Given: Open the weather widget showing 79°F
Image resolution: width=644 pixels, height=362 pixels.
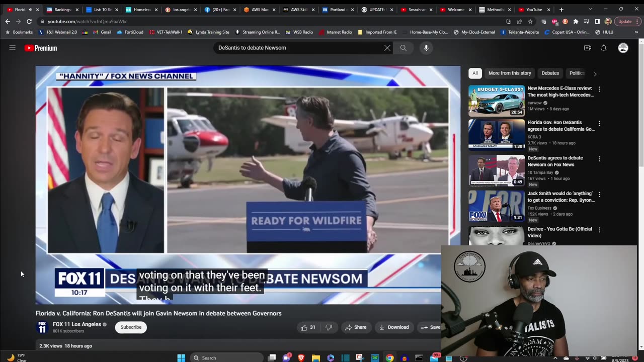Looking at the screenshot, I should tap(17, 357).
